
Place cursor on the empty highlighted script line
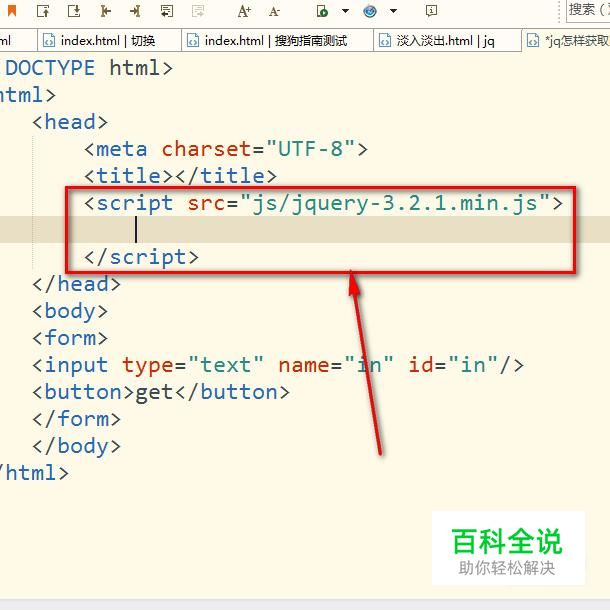click(305, 230)
